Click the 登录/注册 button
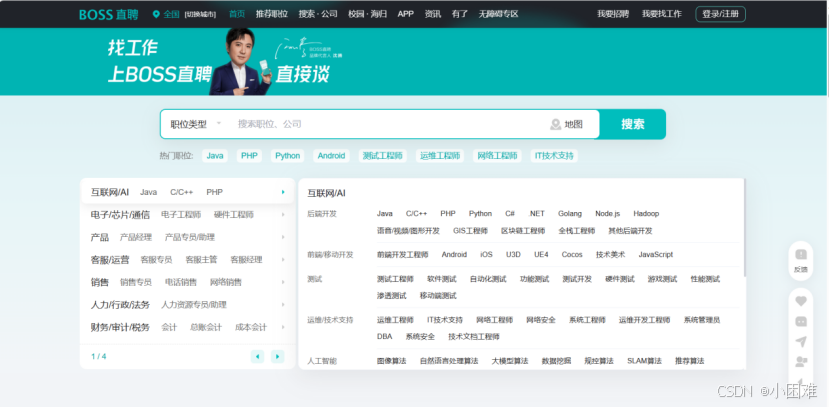The width and height of the screenshot is (829, 407). pyautogui.click(x=720, y=14)
